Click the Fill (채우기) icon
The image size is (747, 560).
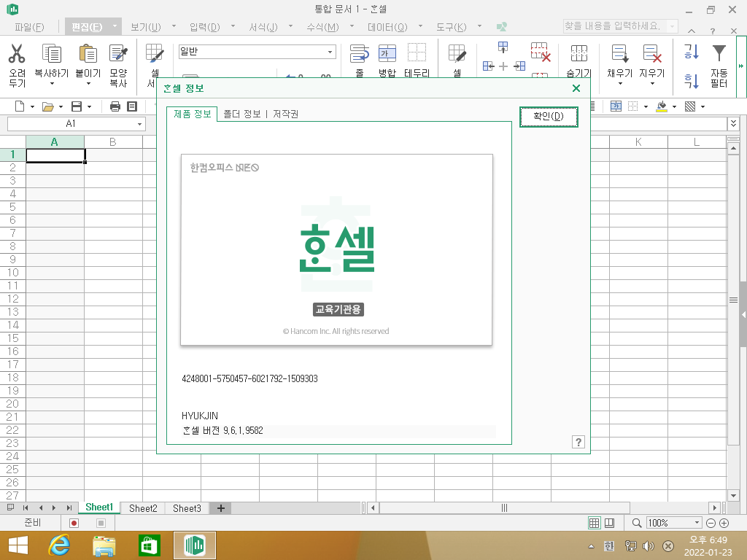coord(620,53)
